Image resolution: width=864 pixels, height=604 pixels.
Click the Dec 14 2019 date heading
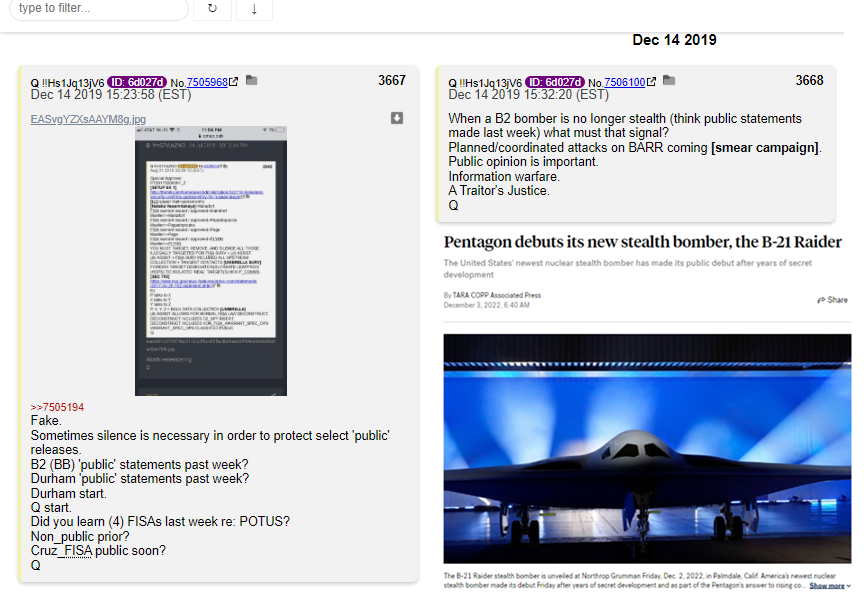[x=674, y=40]
